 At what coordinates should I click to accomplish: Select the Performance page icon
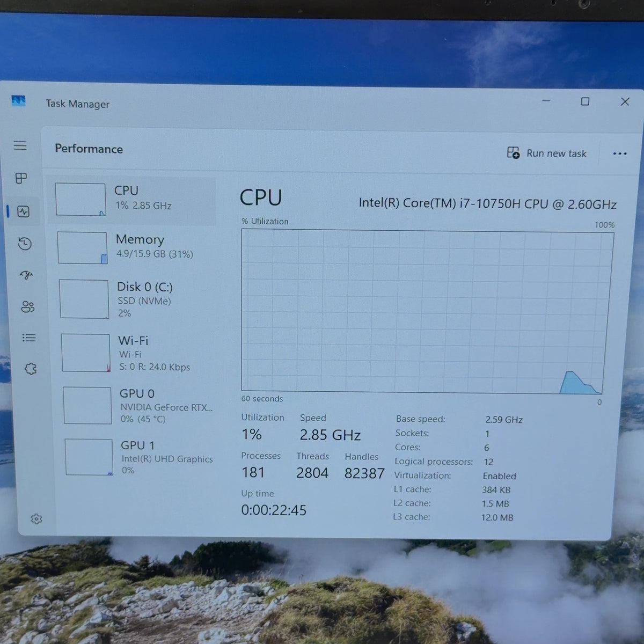(23, 211)
